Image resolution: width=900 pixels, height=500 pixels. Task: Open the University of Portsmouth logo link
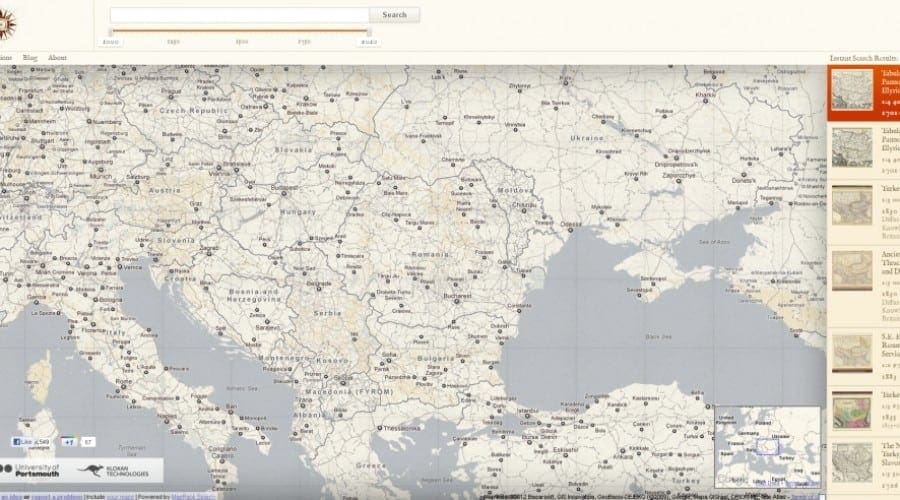tap(31, 471)
